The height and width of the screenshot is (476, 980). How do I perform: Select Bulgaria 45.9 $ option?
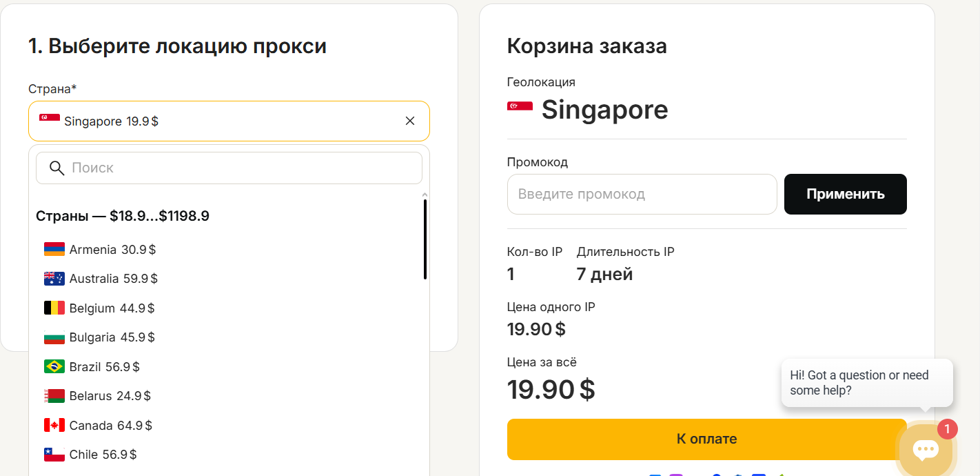pos(112,337)
